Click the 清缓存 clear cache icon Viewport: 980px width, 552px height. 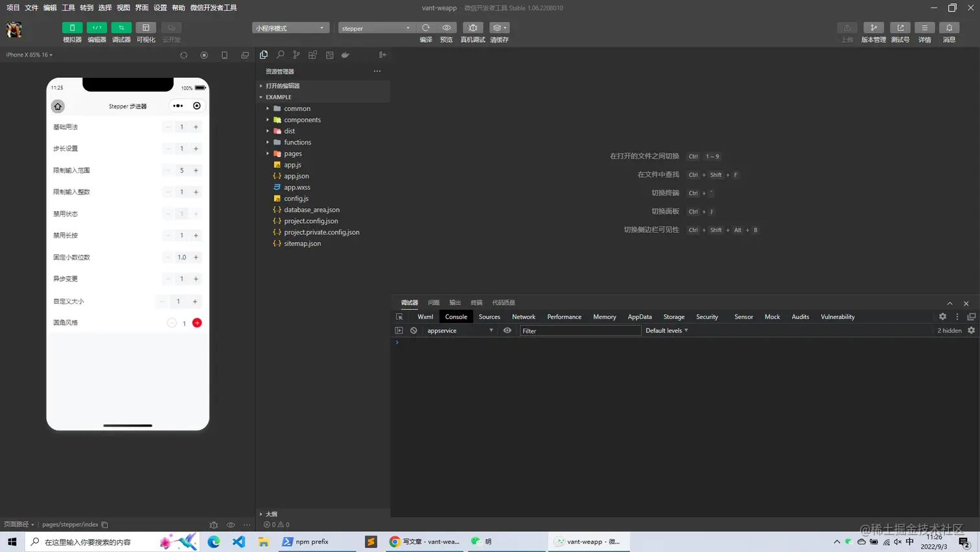pyautogui.click(x=499, y=28)
